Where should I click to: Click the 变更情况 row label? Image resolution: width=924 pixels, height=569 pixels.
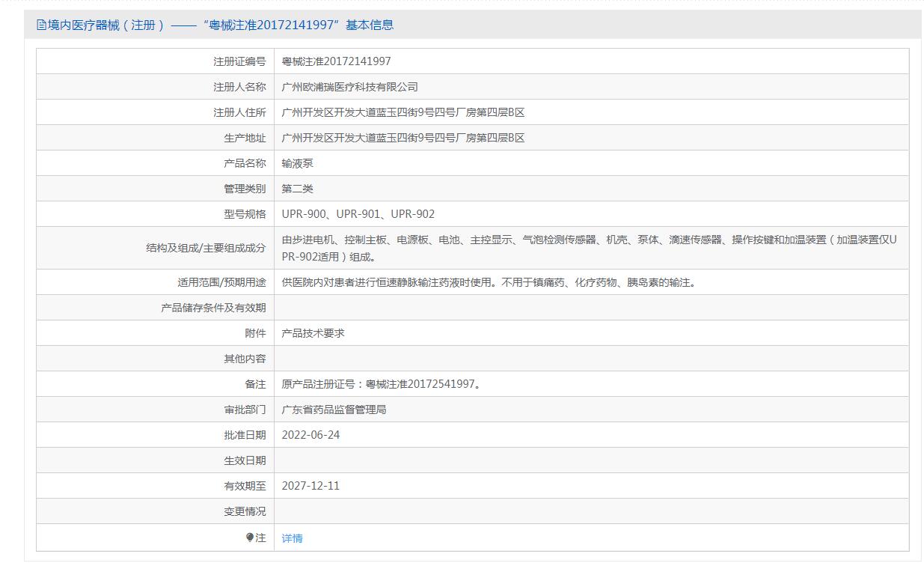(245, 511)
